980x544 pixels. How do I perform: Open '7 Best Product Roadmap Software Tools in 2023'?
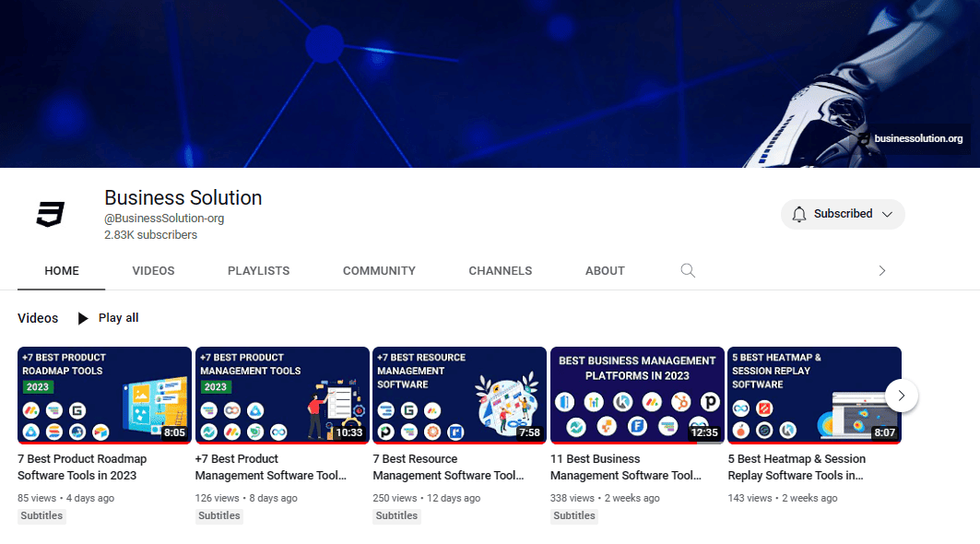[x=82, y=467]
